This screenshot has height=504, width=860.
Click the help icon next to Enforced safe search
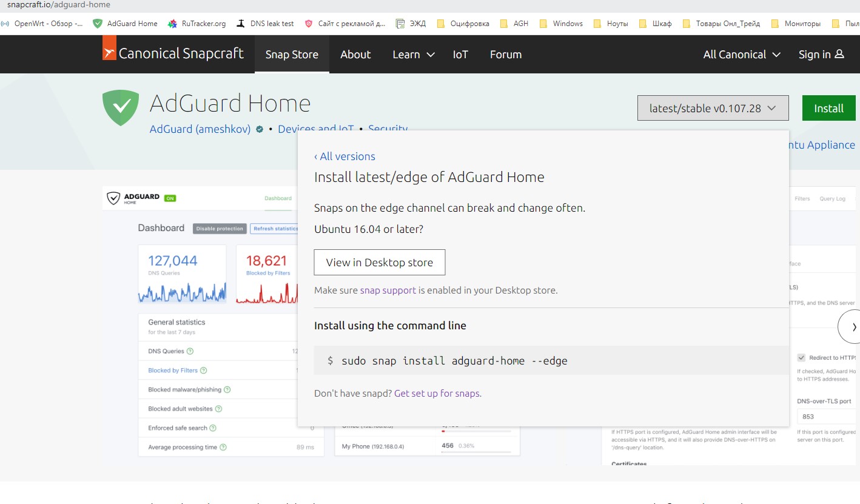coord(213,428)
